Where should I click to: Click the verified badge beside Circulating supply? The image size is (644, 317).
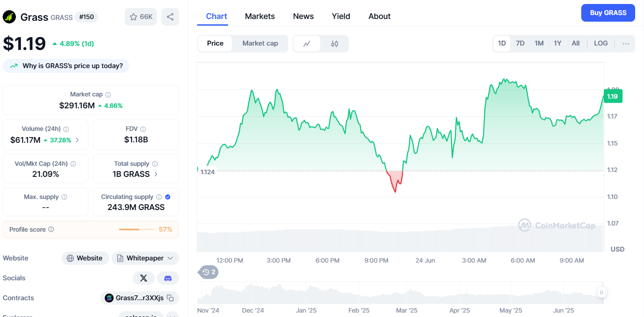(168, 197)
